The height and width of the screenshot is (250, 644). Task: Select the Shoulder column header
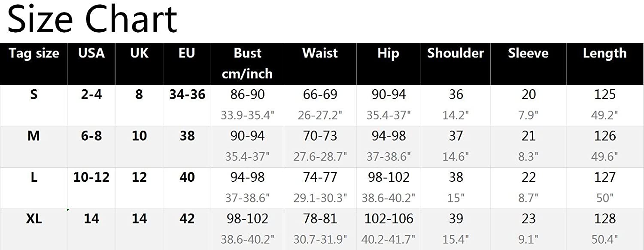pos(456,53)
